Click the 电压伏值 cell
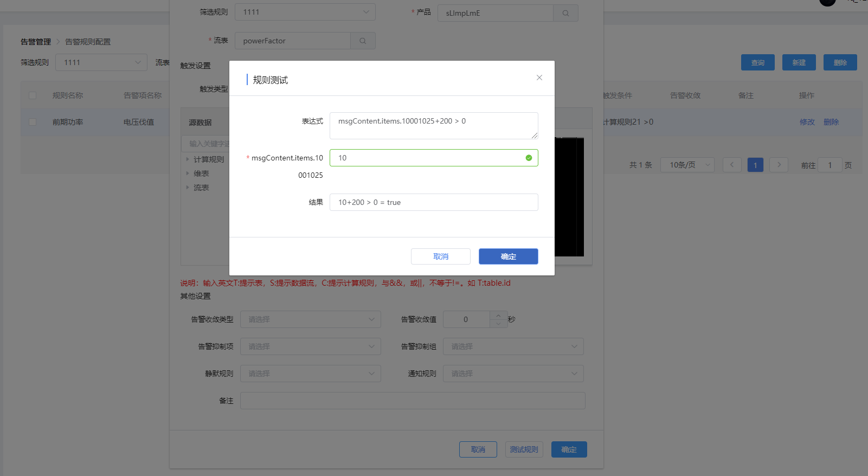Image resolution: width=868 pixels, height=476 pixels. pos(139,122)
